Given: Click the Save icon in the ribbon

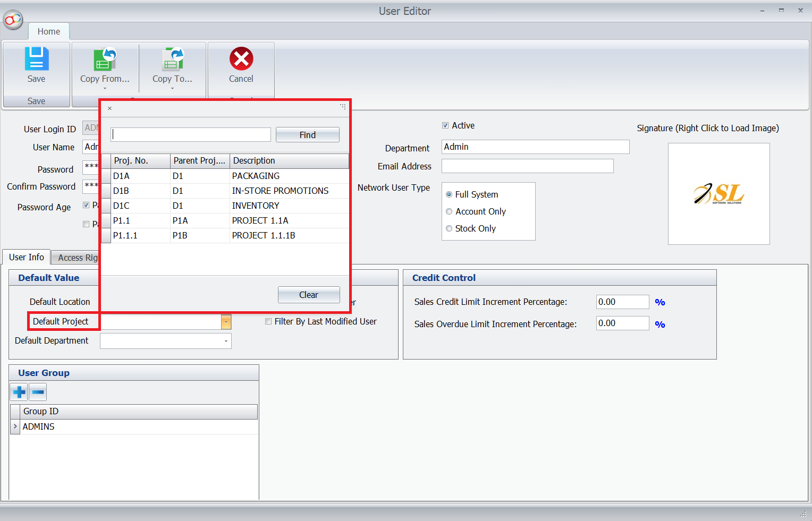Looking at the screenshot, I should click(36, 59).
